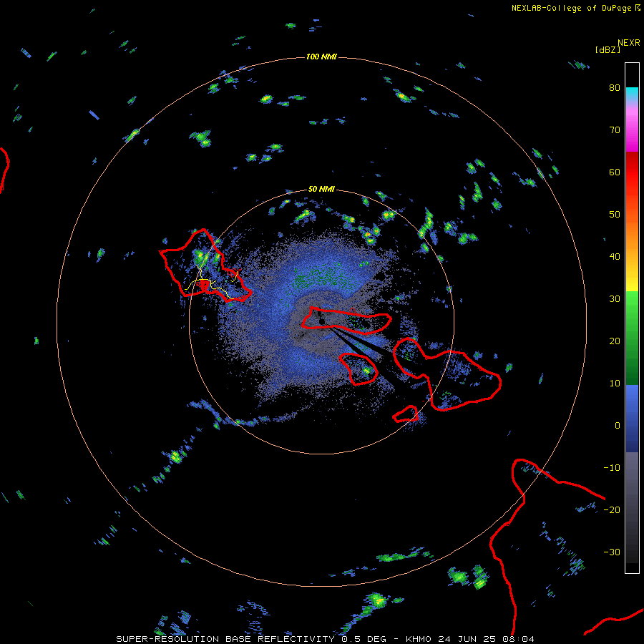
Task: Click the 10 dBZ scale value
Action: [x=615, y=384]
